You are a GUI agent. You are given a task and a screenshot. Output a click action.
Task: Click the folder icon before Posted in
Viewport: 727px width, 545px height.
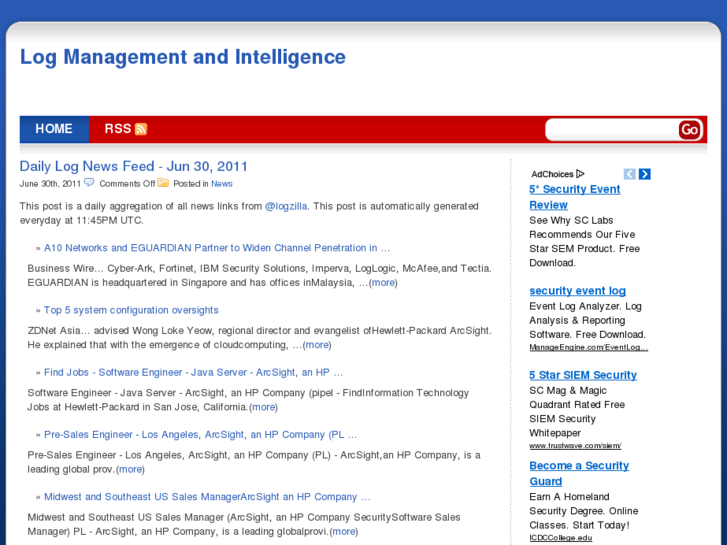click(163, 182)
